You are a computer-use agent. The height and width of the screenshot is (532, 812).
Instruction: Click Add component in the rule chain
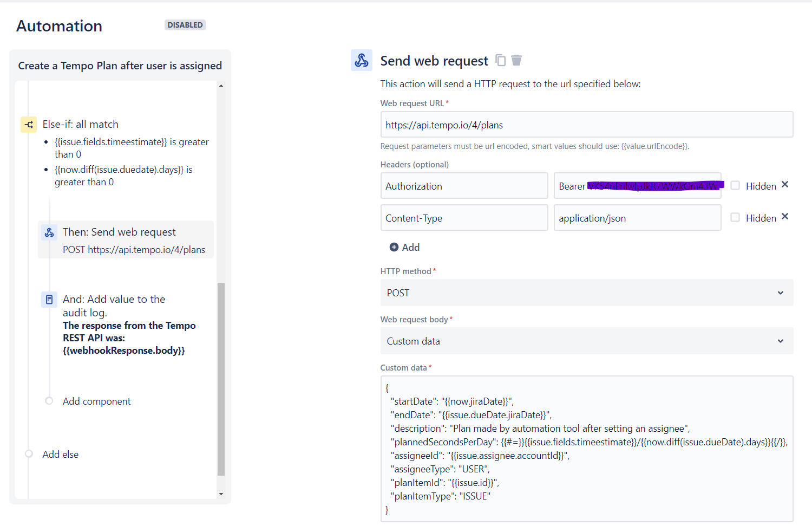pyautogui.click(x=96, y=401)
